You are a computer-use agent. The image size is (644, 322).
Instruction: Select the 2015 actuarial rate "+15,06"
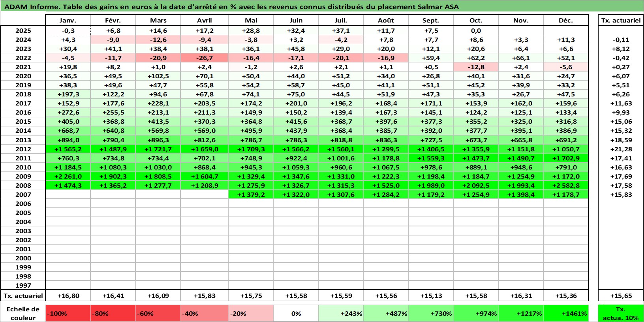(621, 122)
